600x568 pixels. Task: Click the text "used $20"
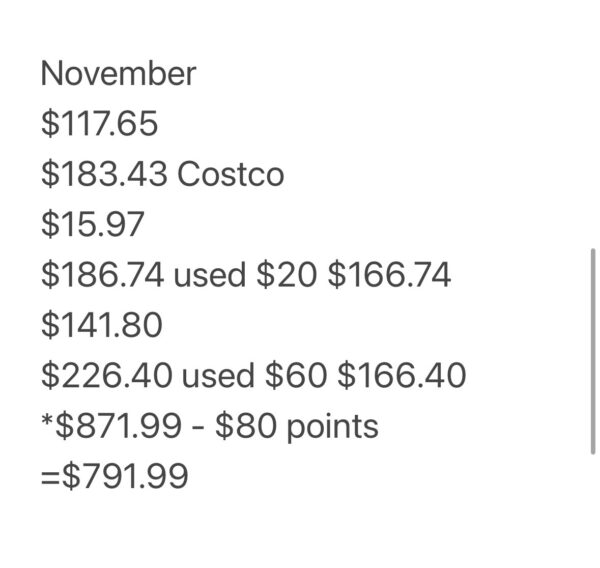(x=246, y=276)
